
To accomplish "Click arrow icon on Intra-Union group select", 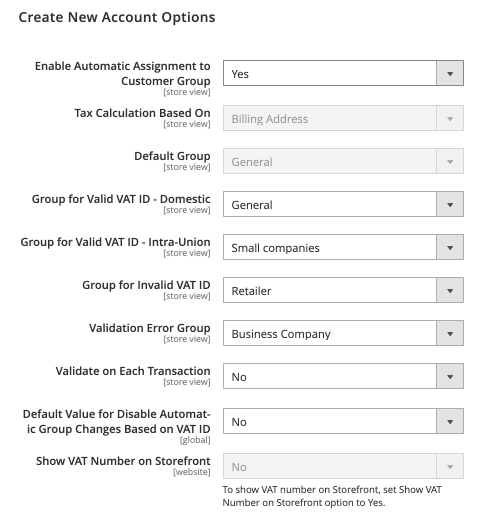I will 450,248.
